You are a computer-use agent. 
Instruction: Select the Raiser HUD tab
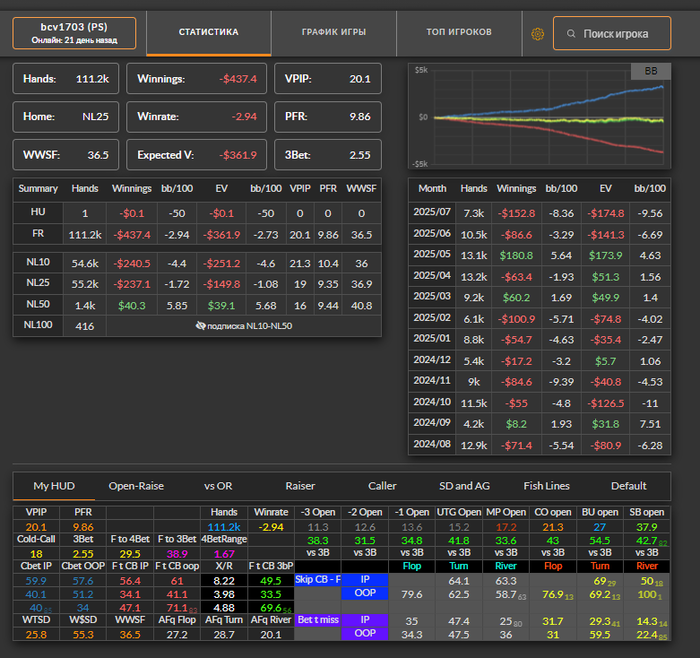pos(300,486)
